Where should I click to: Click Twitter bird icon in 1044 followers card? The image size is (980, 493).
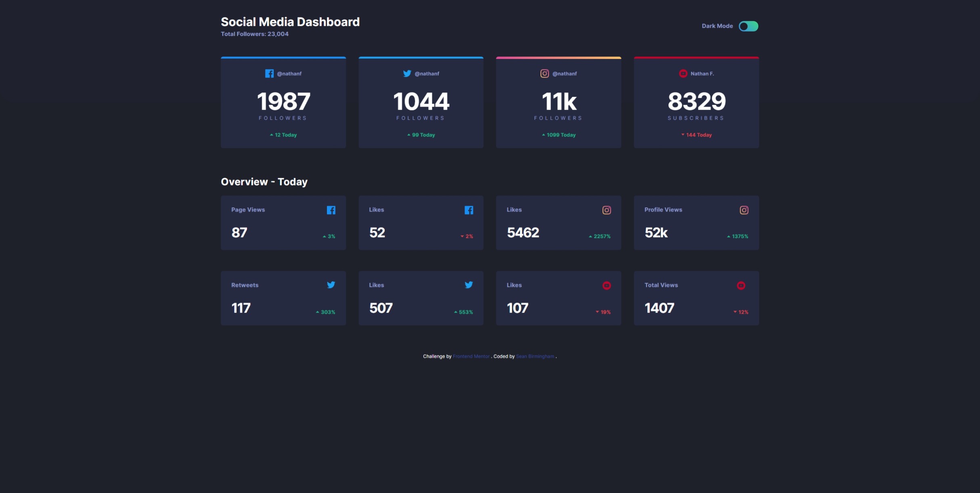click(x=407, y=73)
